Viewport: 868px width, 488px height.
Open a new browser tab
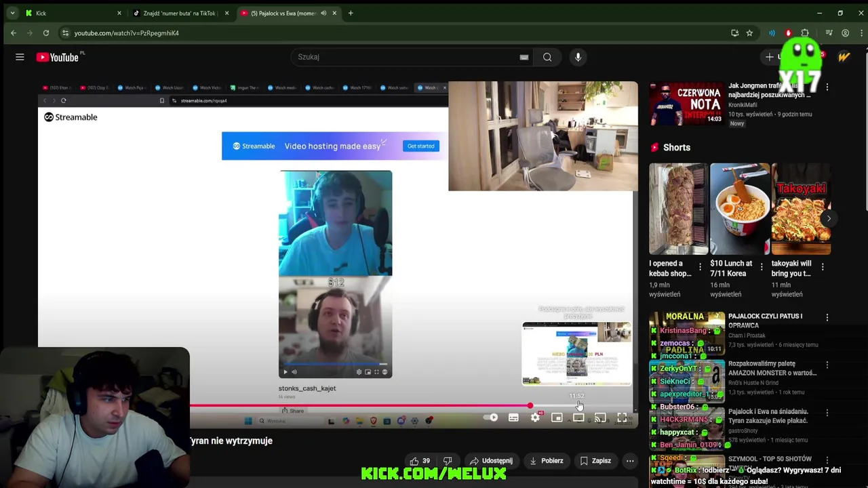tap(351, 13)
